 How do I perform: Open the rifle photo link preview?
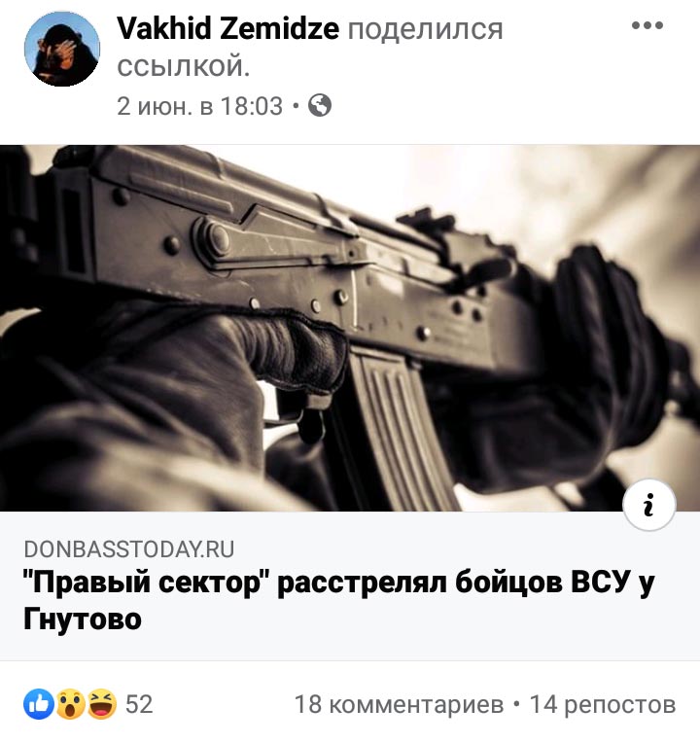(350, 328)
